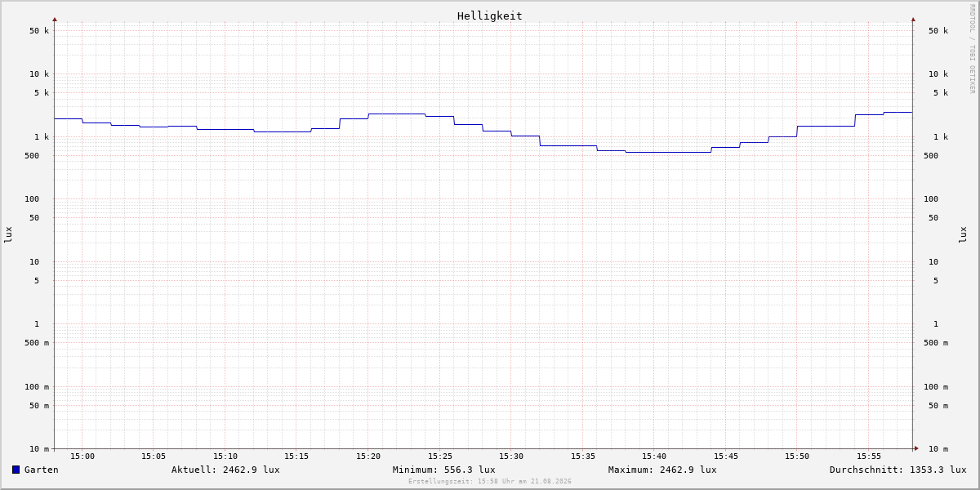
Task: Click the Maximum: 2462.9 lux value
Action: click(x=662, y=470)
